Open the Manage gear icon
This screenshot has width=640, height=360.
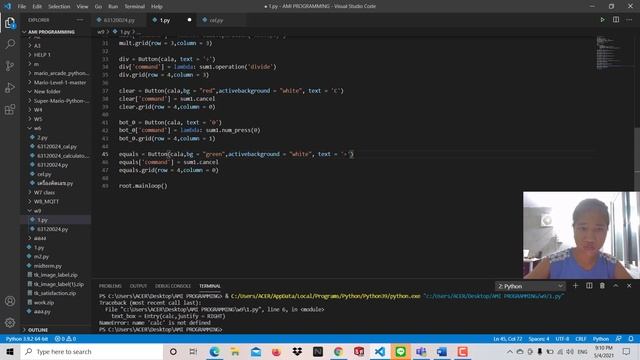[x=10, y=322]
